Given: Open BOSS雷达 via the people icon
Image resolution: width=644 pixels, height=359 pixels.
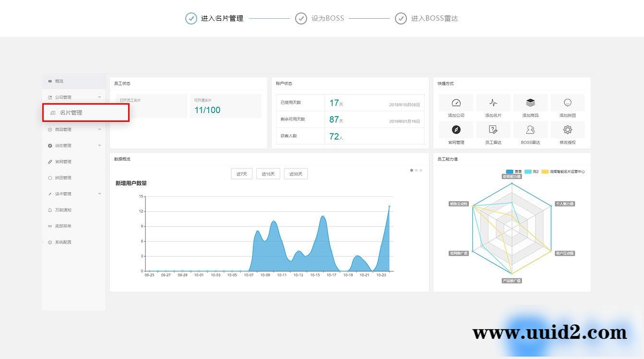Looking at the screenshot, I should (x=530, y=129).
